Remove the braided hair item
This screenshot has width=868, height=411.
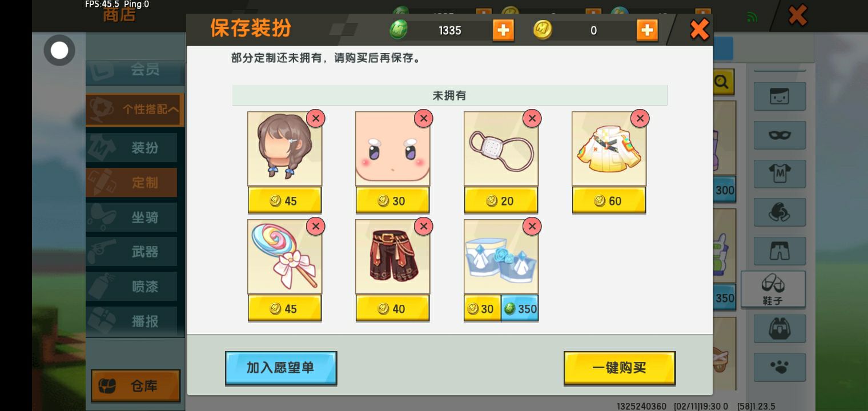(x=316, y=118)
